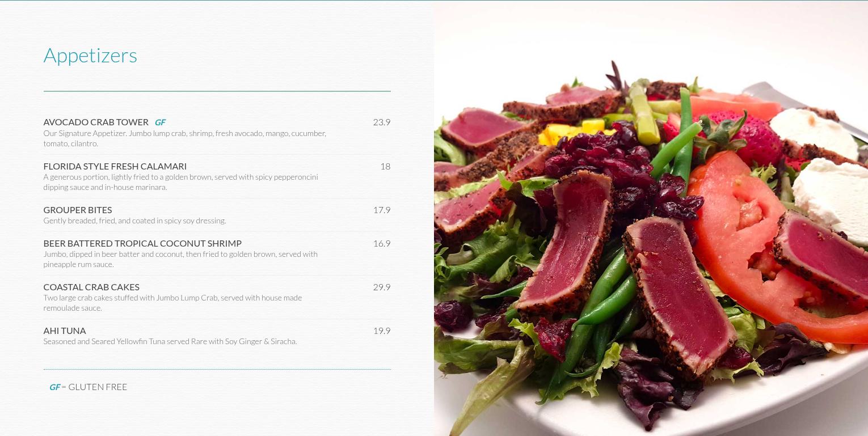Click the crab cakes remoulade description text

pos(172,303)
